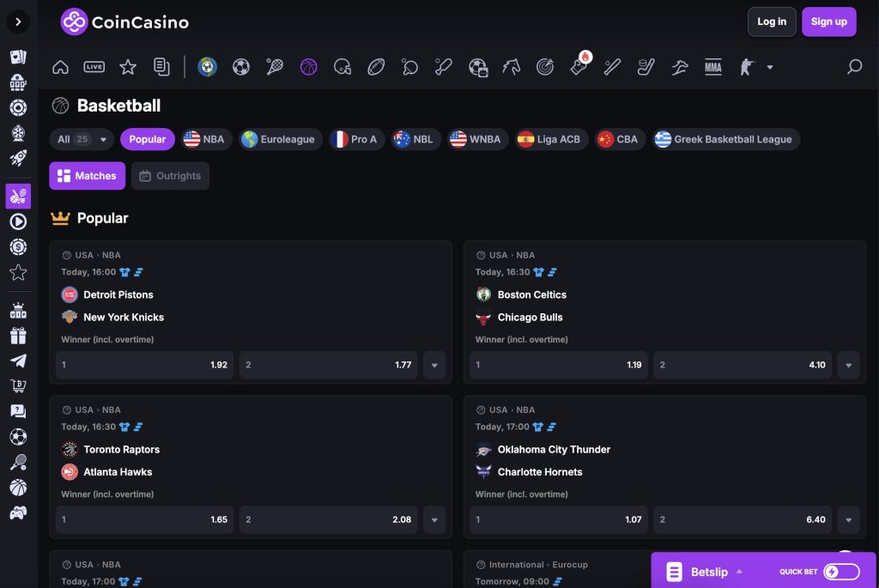
Task: Select the NBA league tab
Action: (x=206, y=138)
